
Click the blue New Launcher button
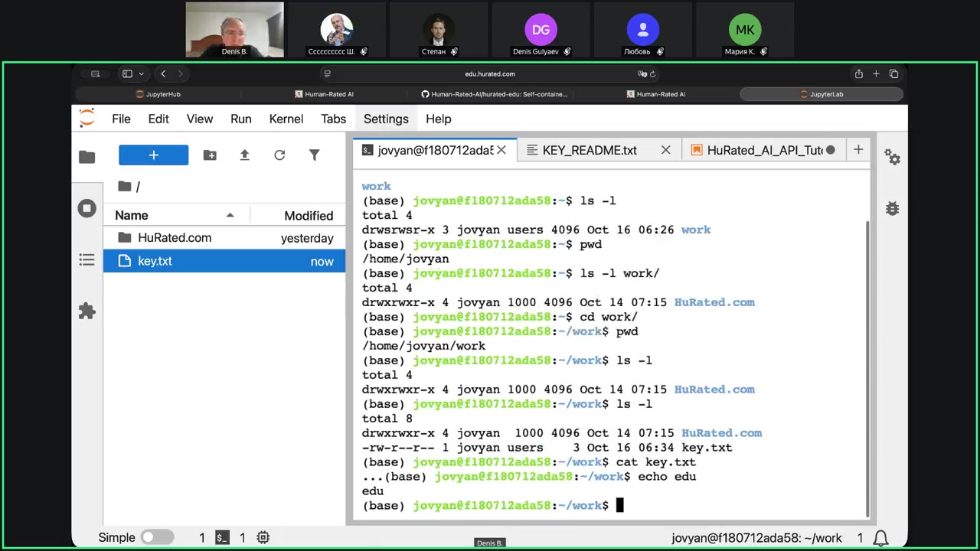pos(153,155)
